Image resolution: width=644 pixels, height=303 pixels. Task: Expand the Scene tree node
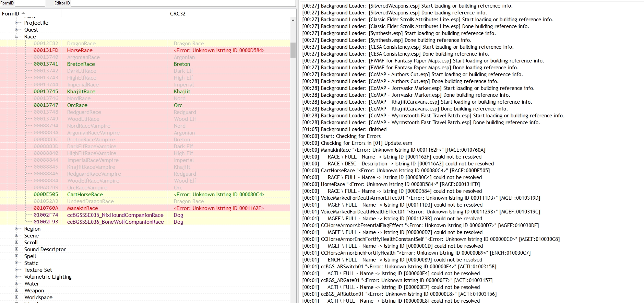tap(16, 235)
